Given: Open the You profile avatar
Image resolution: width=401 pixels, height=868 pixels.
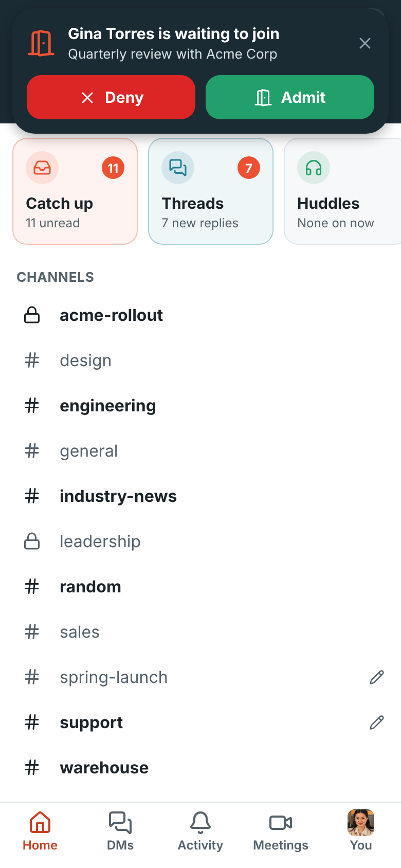Looking at the screenshot, I should 361,823.
